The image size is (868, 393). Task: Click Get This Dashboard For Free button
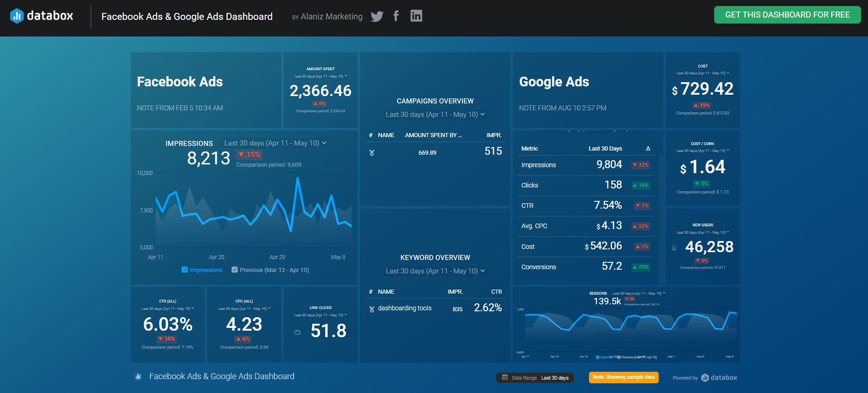coord(787,15)
